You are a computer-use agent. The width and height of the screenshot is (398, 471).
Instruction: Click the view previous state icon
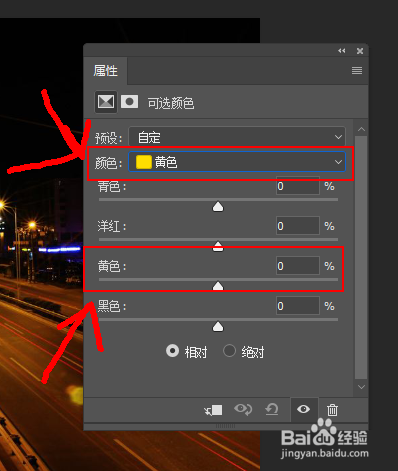pyautogui.click(x=243, y=409)
